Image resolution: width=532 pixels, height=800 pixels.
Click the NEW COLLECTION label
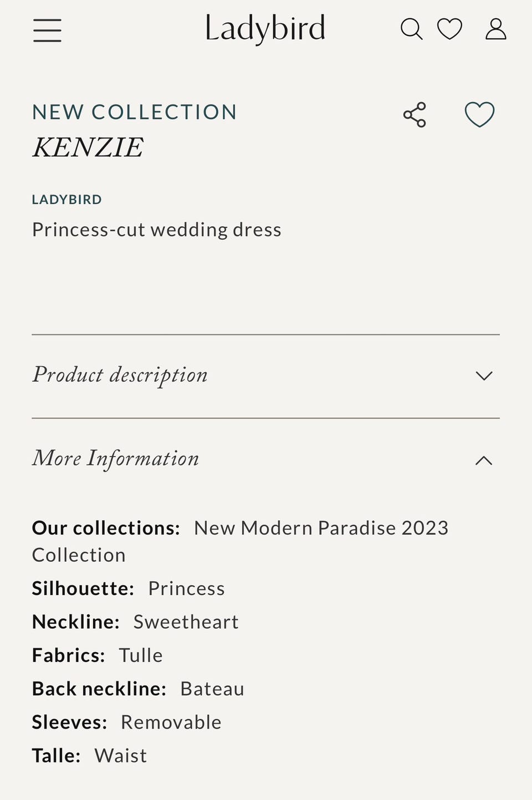point(134,112)
